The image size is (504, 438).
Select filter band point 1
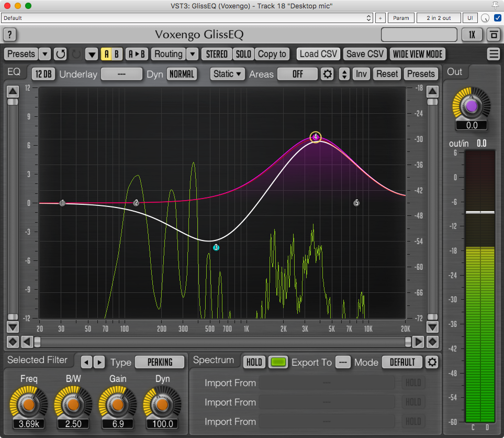click(x=62, y=203)
